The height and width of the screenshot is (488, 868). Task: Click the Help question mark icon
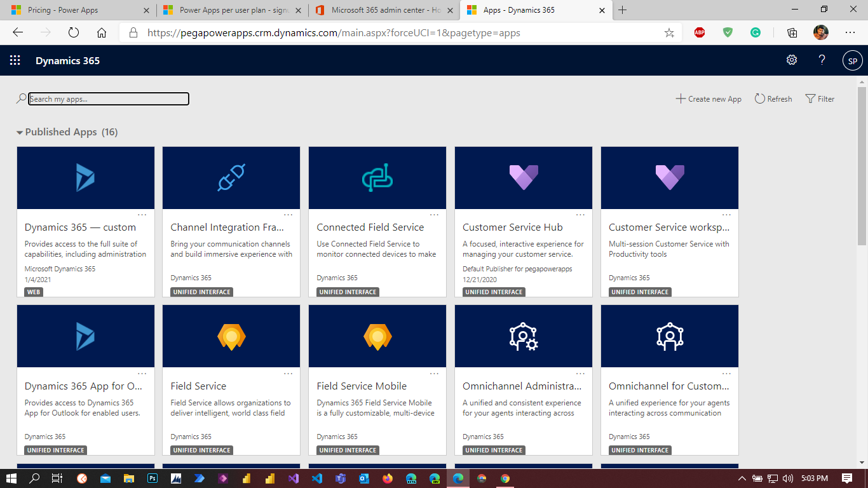(x=822, y=60)
